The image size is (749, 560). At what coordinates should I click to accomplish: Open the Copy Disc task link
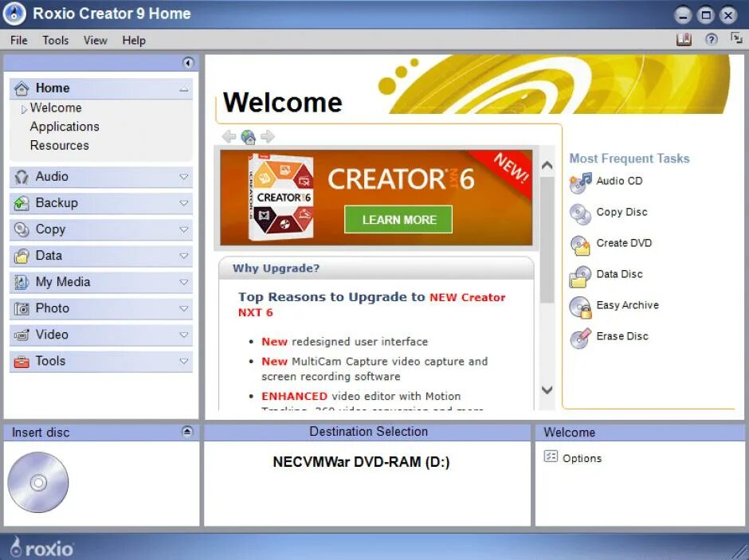(622, 212)
